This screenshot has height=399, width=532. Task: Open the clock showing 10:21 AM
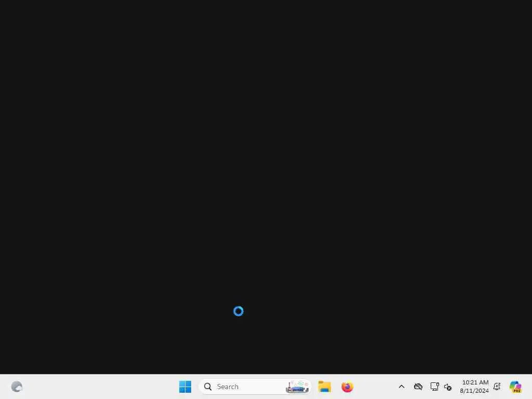[475, 382]
